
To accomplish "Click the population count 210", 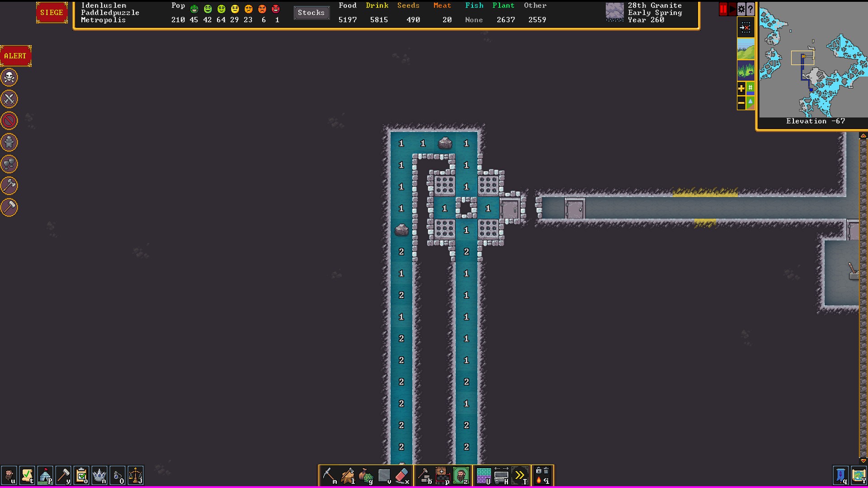I will [x=178, y=20].
